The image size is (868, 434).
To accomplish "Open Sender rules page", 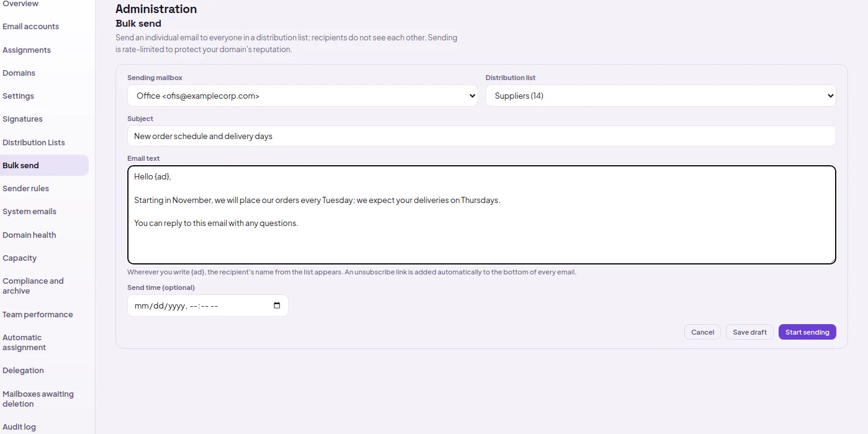I will (x=25, y=189).
